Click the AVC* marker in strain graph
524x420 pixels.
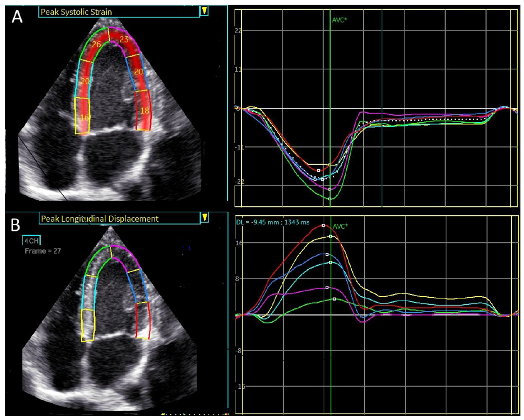point(339,20)
